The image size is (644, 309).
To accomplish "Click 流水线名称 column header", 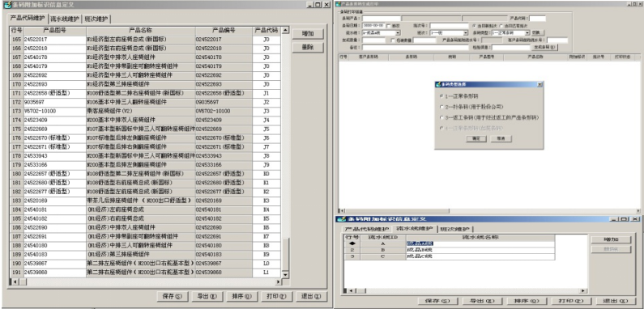I will click(480, 238).
